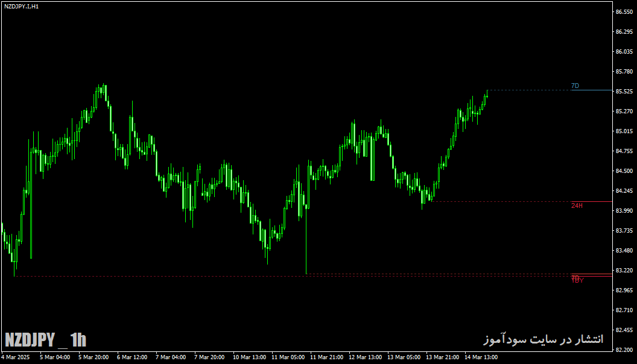Screen dimensions: 637x364
Task: Click the 86.550 price axis label
Action: tap(624, 12)
